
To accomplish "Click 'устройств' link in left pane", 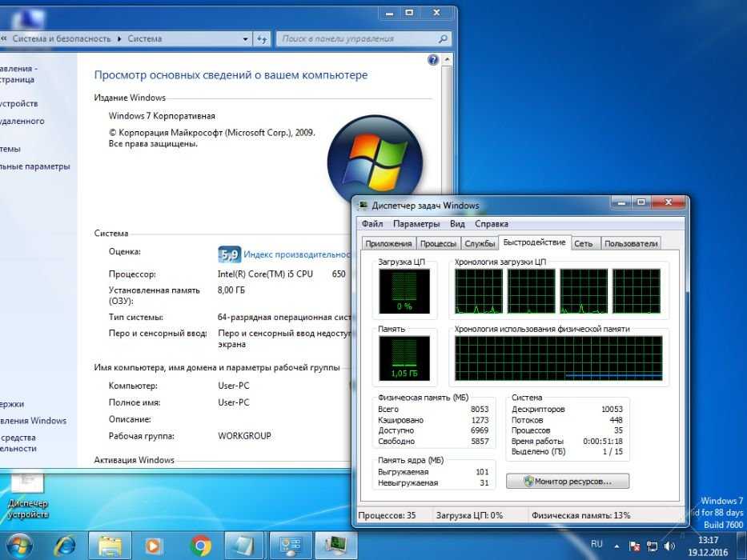I will [18, 103].
